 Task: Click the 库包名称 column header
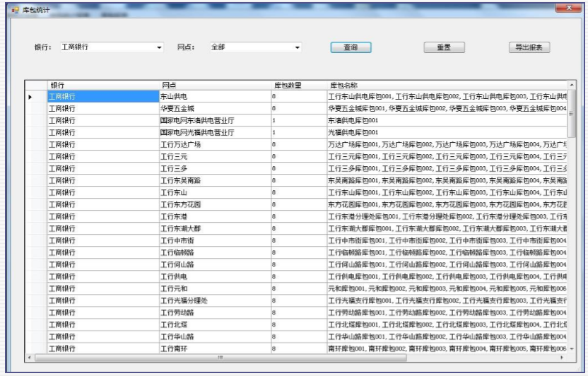tap(447, 85)
